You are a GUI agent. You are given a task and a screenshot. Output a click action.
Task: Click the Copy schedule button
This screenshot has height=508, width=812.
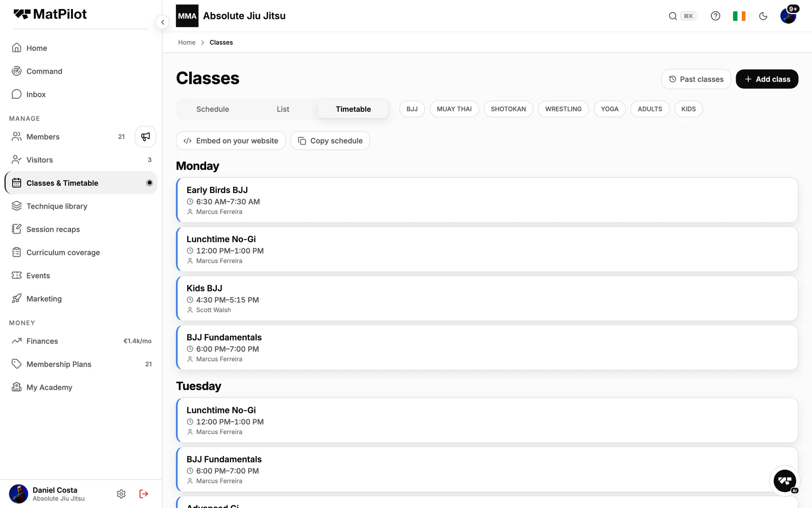(330, 141)
